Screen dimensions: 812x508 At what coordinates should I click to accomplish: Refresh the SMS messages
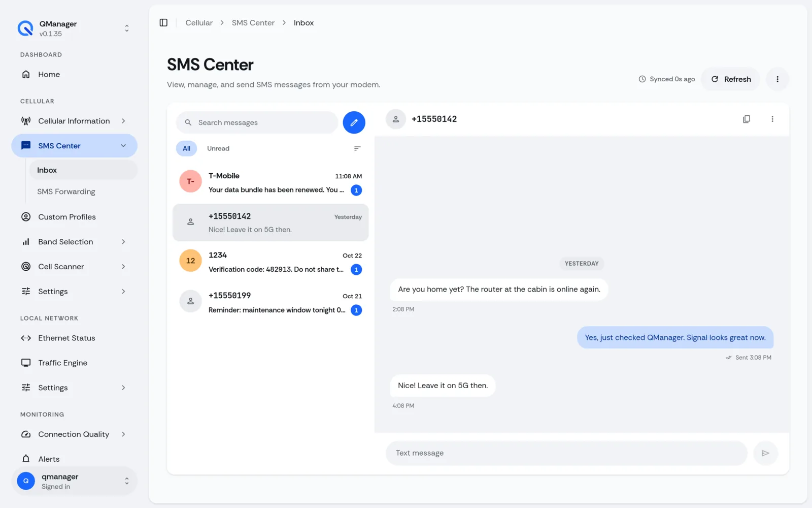731,79
